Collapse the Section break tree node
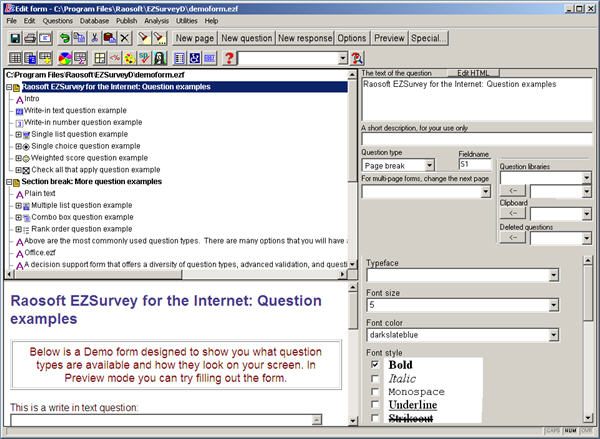 click(9, 182)
